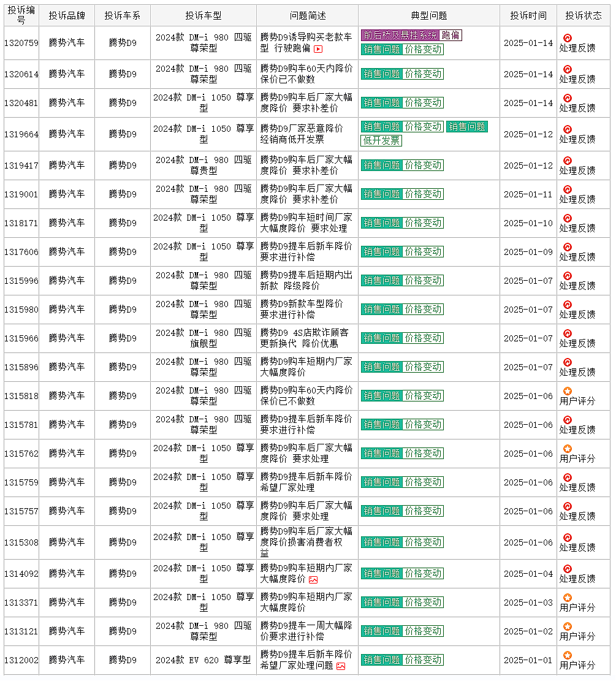
Task: Click the date 2025-01-02
Action: (x=528, y=631)
